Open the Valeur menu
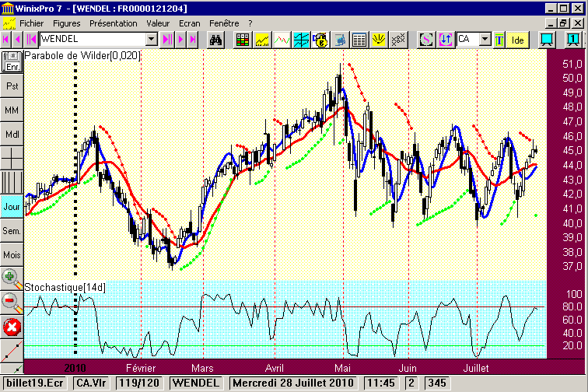The height and width of the screenshot is (392, 588). [158, 23]
